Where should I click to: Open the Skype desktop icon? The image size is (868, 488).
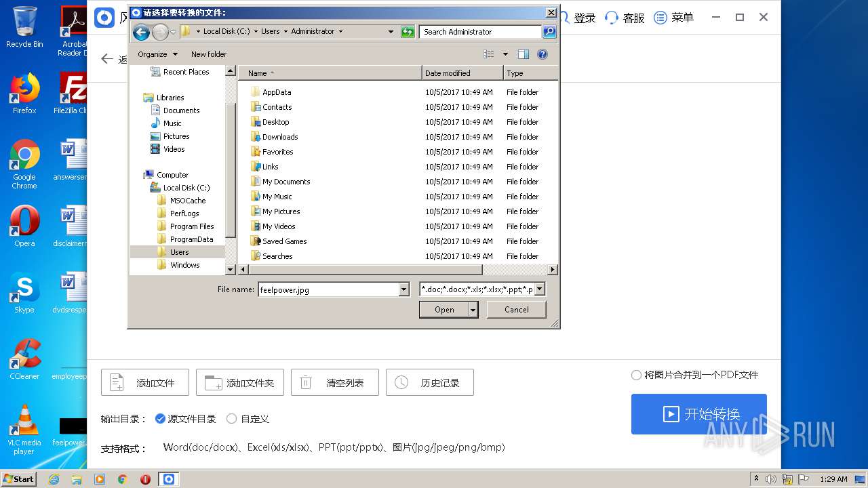pyautogui.click(x=24, y=293)
